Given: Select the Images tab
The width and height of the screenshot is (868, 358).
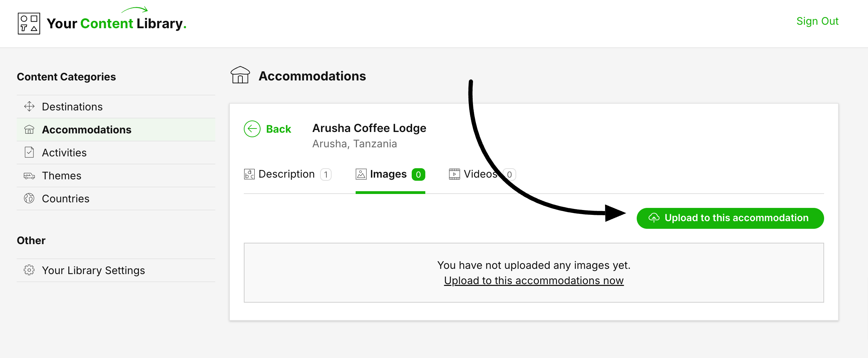Looking at the screenshot, I should [388, 174].
